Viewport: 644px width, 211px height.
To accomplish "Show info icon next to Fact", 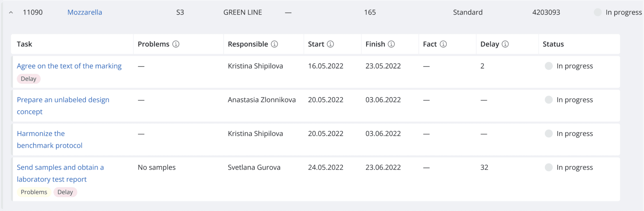I will pos(443,44).
